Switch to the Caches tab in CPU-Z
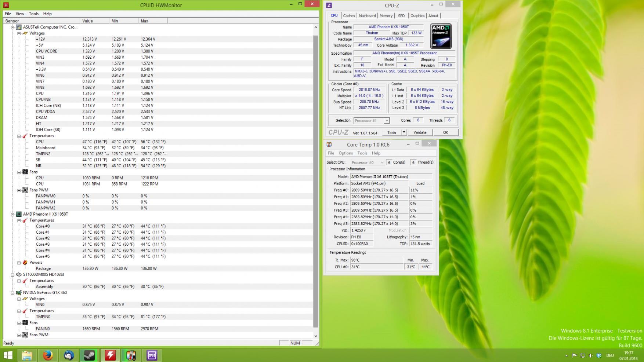Viewport: 644px width, 362px height. point(349,16)
